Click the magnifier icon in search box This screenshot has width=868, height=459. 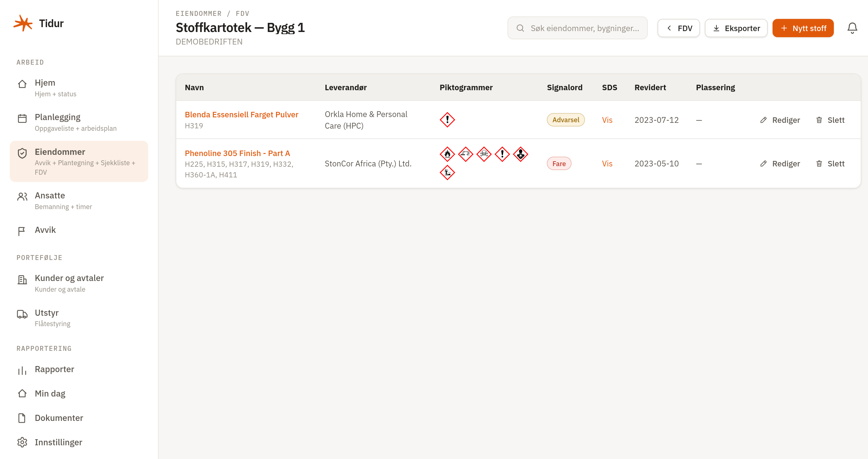click(x=520, y=28)
